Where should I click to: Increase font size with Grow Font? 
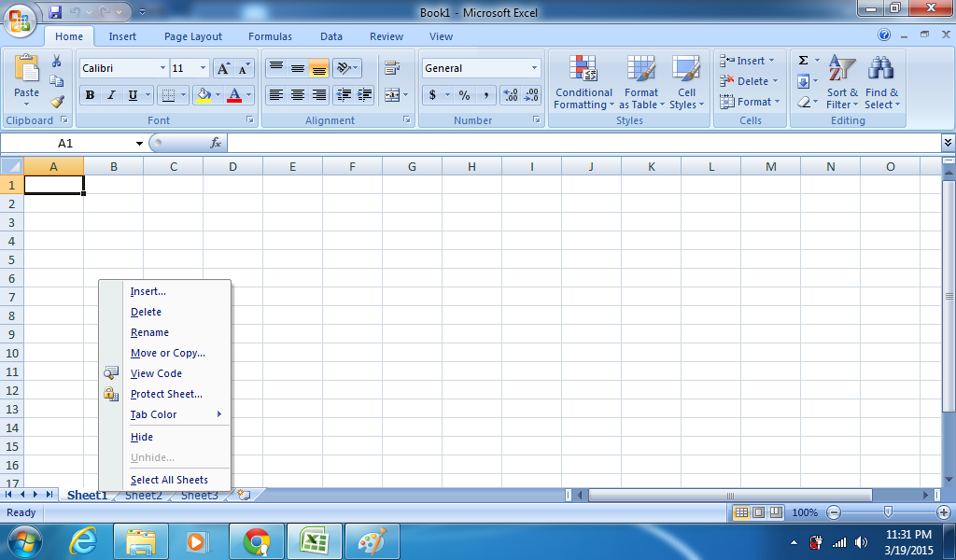(223, 68)
